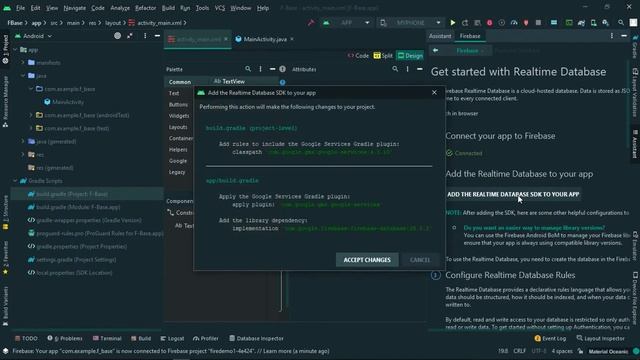Toggle the Resource Manager tool window
The height and width of the screenshot is (360, 640).
point(5,101)
